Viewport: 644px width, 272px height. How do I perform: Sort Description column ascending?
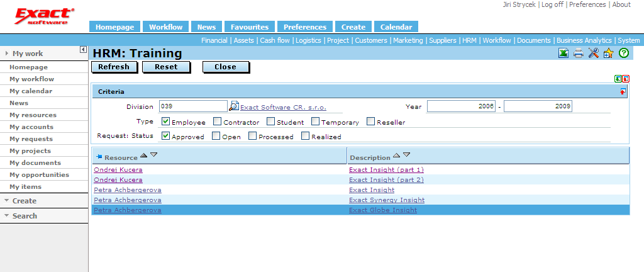point(396,155)
